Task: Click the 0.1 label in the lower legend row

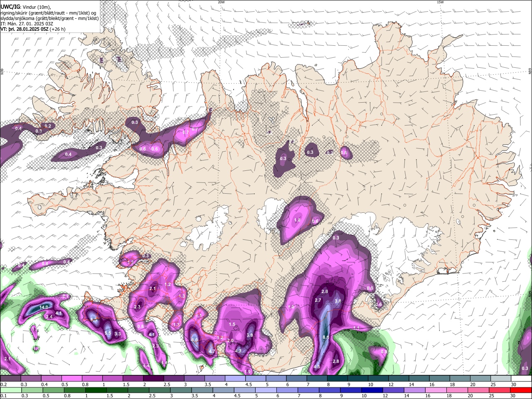Action: (3, 396)
